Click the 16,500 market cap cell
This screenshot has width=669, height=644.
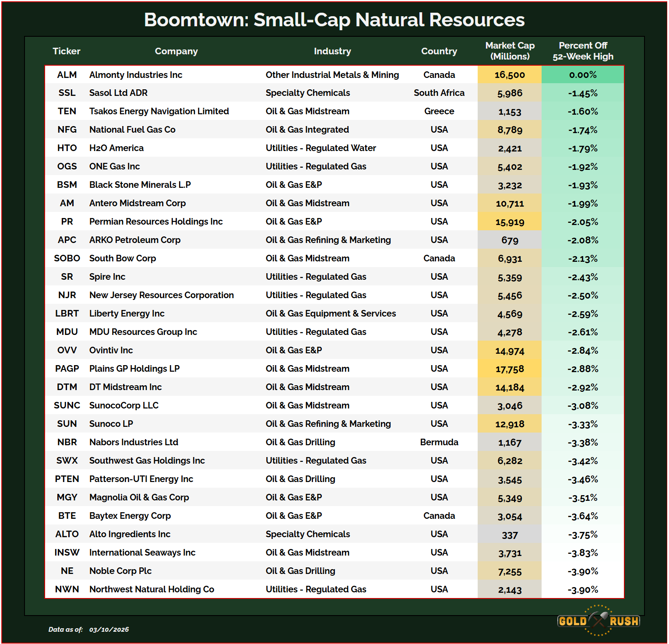point(510,75)
